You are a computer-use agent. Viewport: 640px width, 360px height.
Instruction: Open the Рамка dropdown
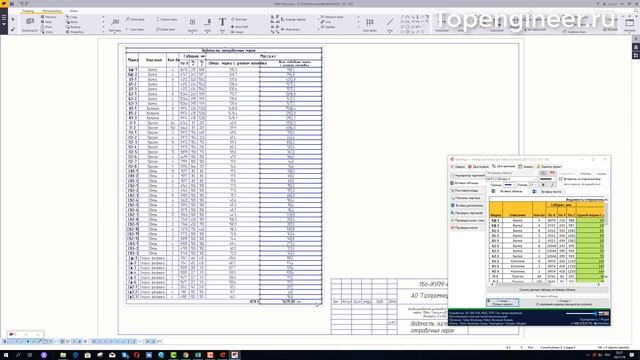[x=533, y=185]
